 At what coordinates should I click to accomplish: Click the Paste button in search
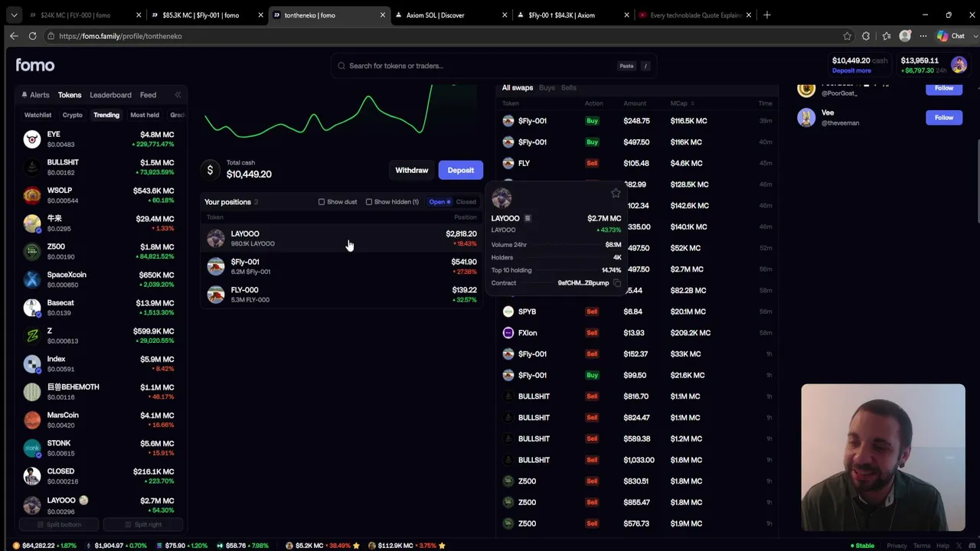626,66
